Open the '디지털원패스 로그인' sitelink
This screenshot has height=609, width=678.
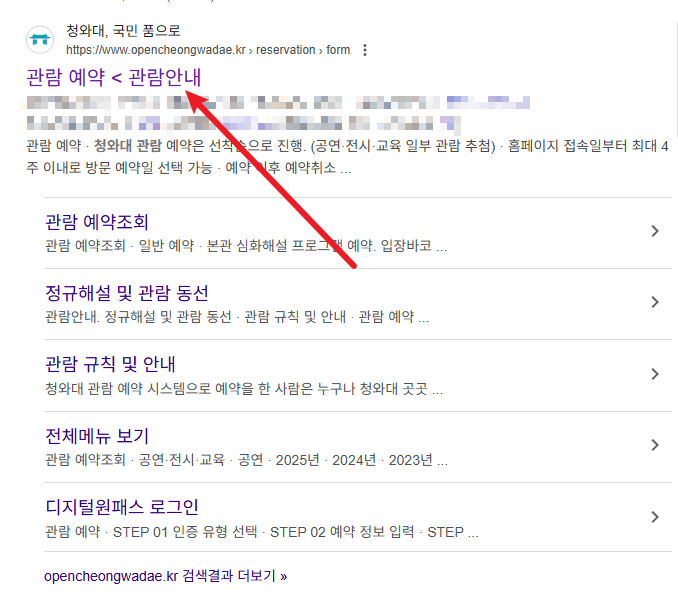pos(122,507)
